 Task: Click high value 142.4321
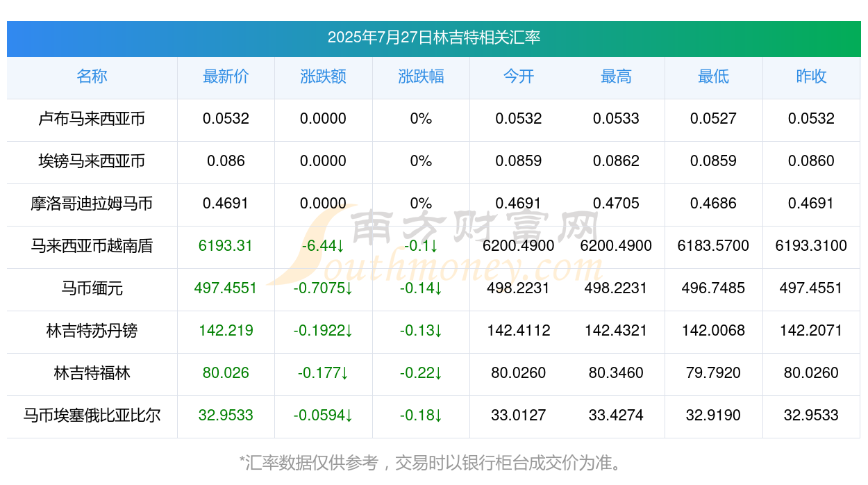point(616,331)
